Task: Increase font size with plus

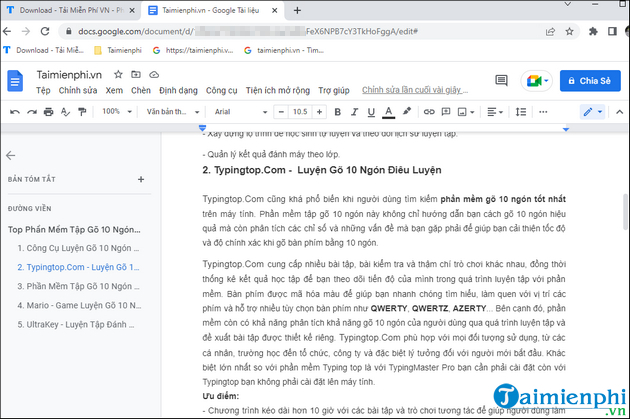Action: point(319,112)
